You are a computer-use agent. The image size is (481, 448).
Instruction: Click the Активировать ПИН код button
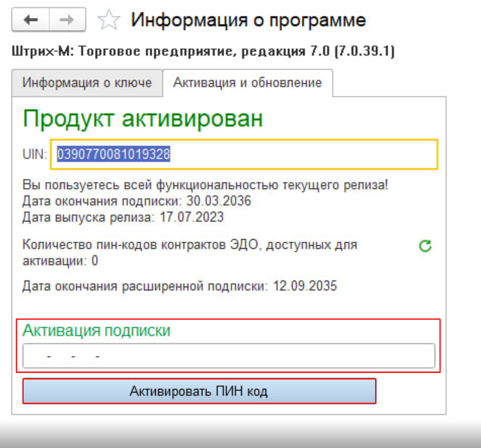(199, 391)
